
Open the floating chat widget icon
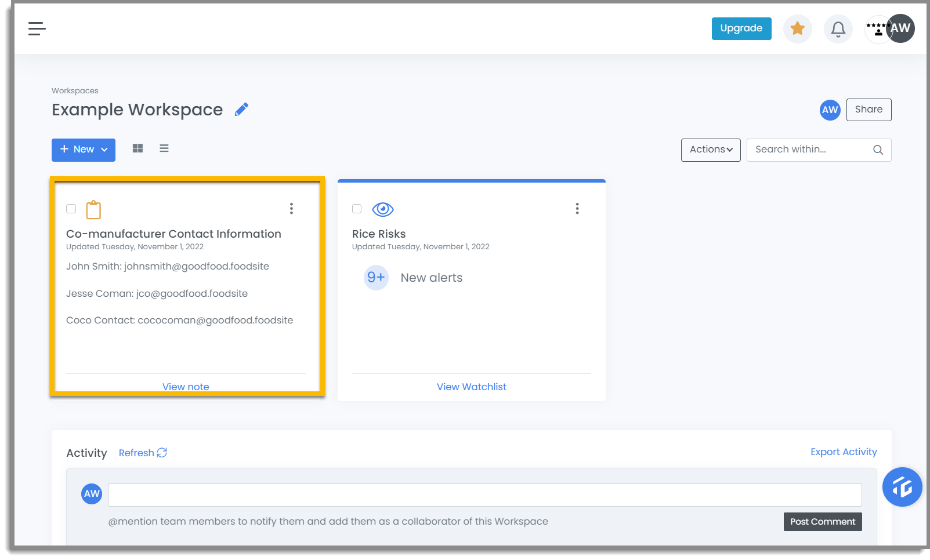tap(902, 487)
